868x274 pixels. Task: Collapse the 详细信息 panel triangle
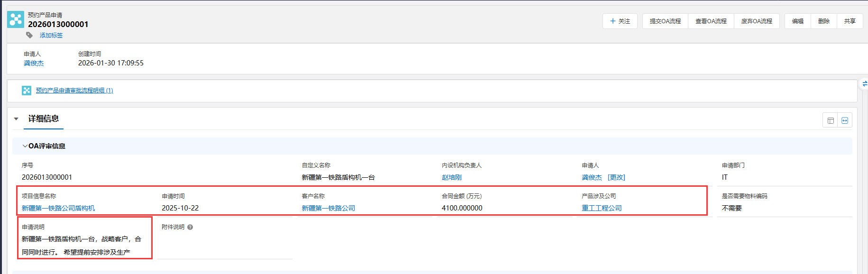point(16,119)
